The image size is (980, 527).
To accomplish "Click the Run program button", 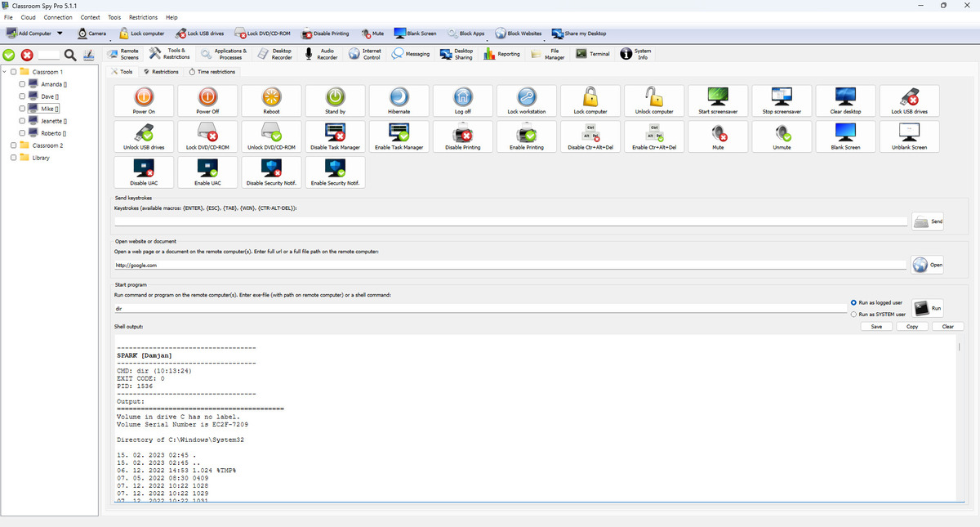I will tap(928, 308).
